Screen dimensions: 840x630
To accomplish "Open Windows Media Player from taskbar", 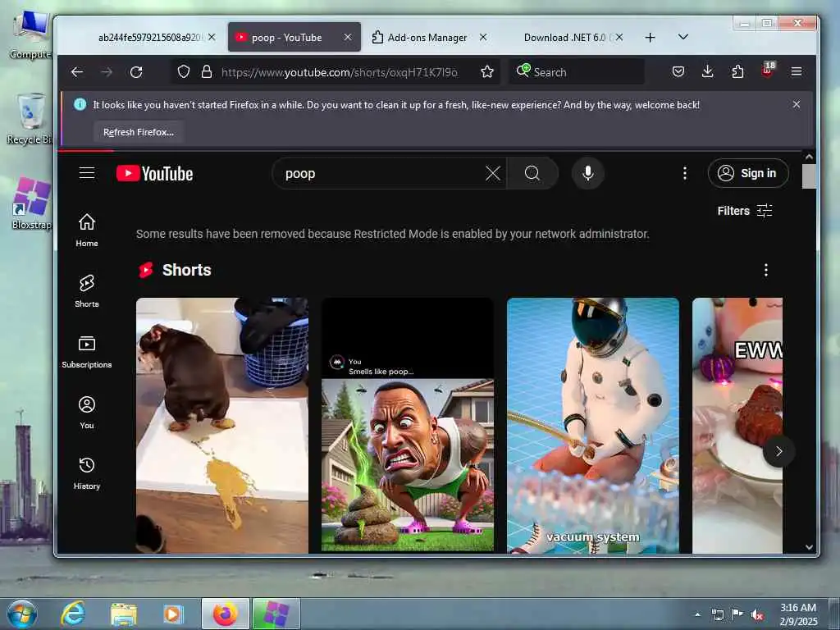I will point(173,614).
